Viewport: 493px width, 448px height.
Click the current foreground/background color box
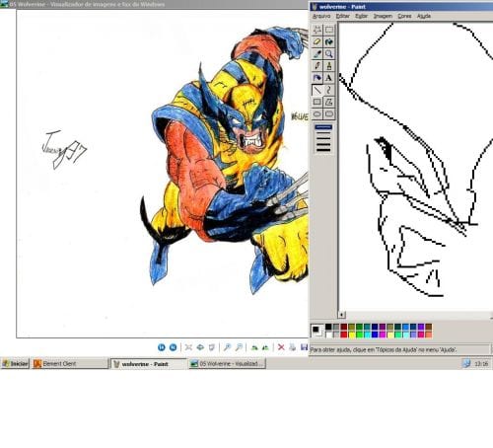[317, 331]
